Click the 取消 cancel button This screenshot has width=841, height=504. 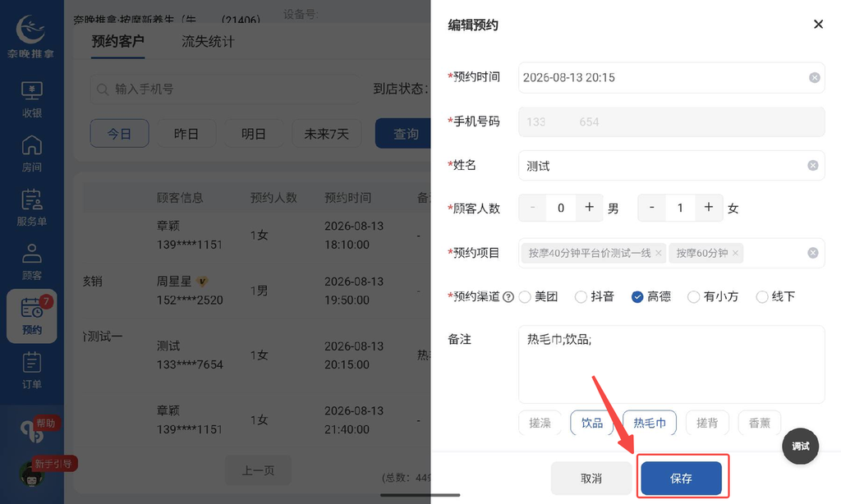[591, 479]
